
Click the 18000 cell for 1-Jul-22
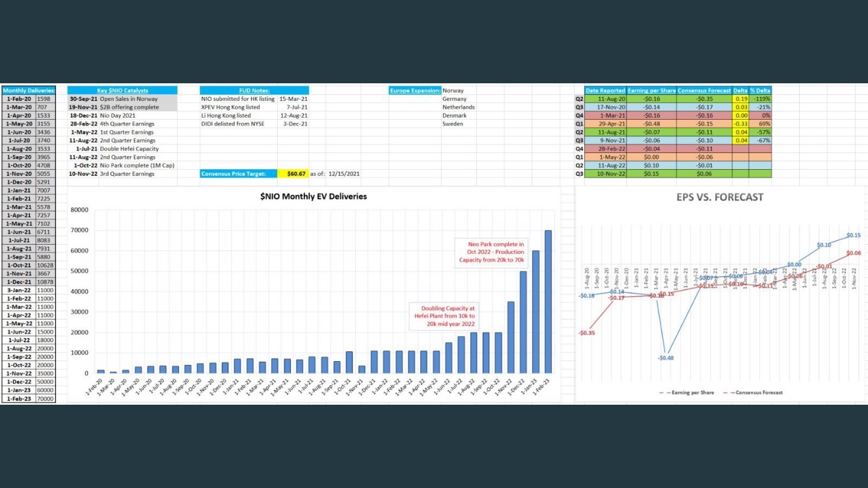tap(46, 340)
